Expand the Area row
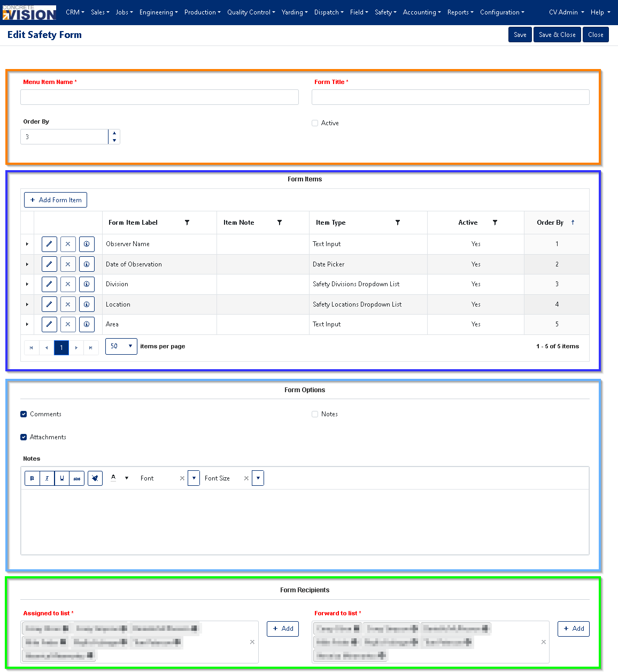 (x=27, y=324)
